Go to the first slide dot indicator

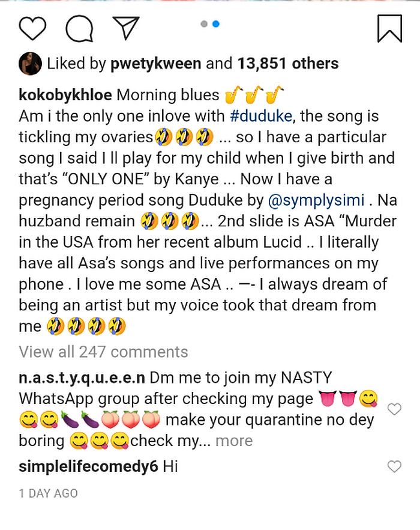pos(204,24)
